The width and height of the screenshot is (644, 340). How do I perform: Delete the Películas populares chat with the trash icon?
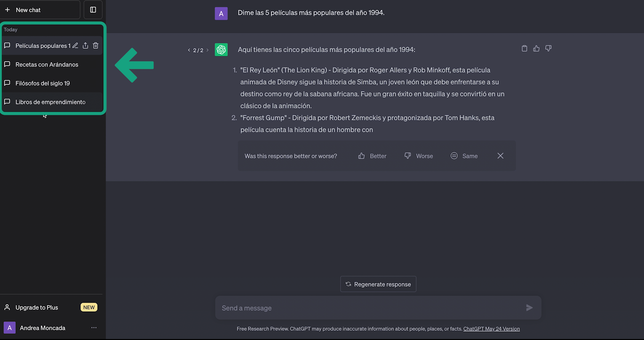click(96, 46)
